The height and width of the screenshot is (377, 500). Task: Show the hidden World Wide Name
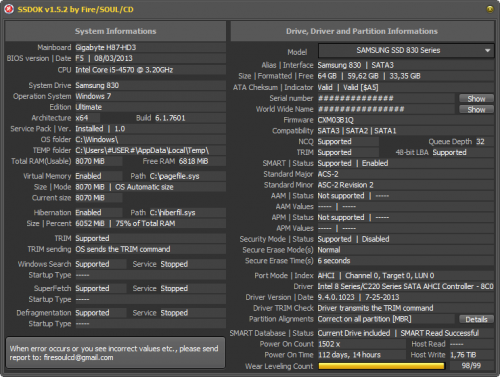pos(476,109)
